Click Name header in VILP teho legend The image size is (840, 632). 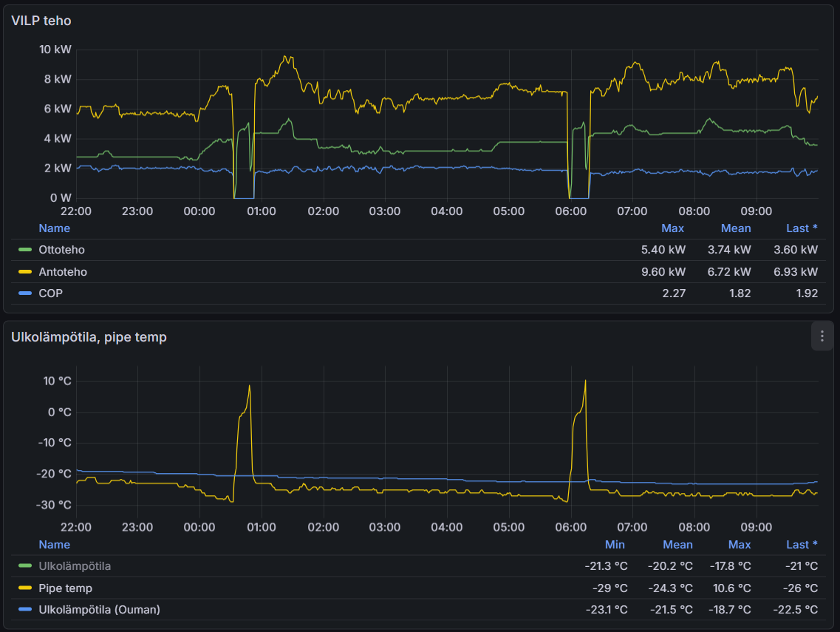click(x=54, y=228)
